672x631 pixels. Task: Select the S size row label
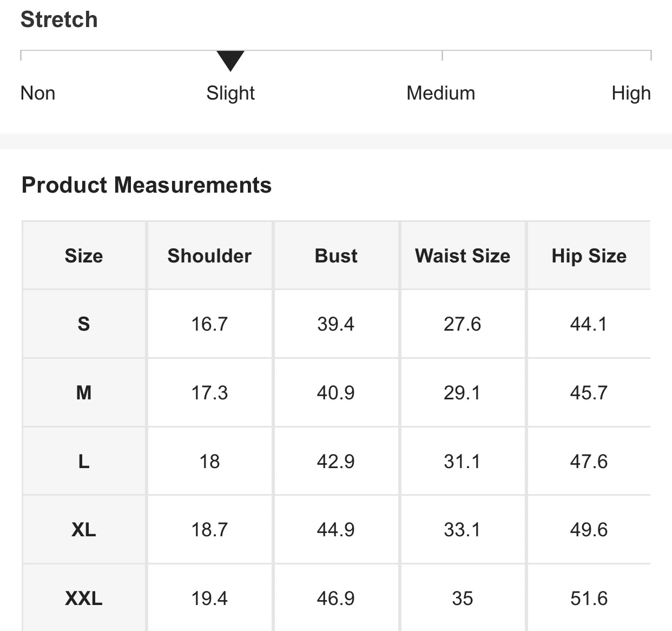(84, 324)
